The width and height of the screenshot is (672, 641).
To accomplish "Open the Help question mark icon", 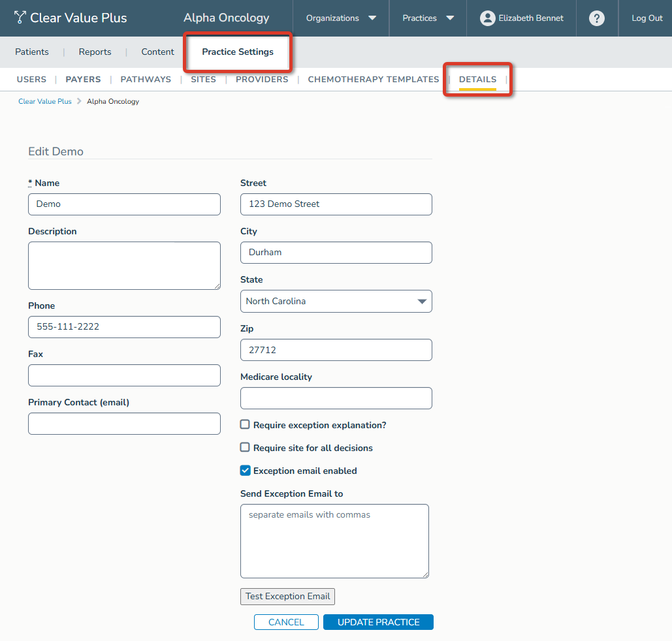I will [x=596, y=18].
